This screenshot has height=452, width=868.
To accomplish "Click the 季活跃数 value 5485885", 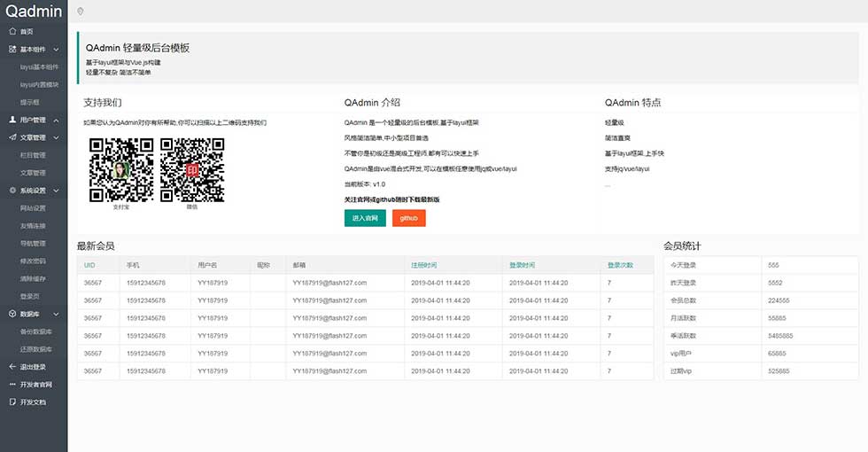I will click(x=780, y=336).
